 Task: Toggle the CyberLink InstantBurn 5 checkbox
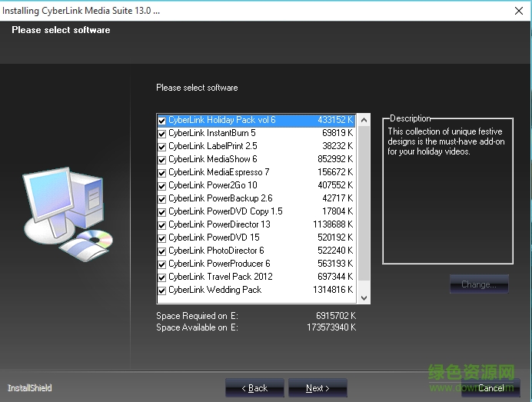coord(162,134)
